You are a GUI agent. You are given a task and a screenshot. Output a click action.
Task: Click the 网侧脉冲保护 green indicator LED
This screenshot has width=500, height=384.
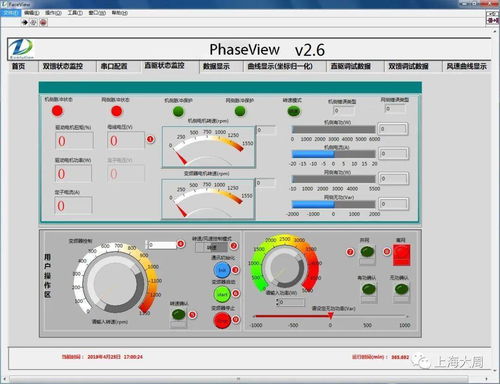tap(240, 111)
